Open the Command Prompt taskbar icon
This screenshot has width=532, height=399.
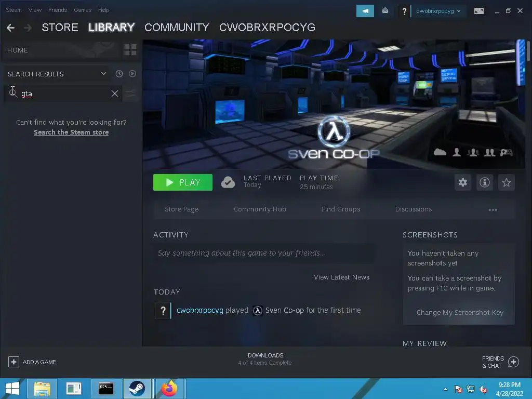[106, 389]
